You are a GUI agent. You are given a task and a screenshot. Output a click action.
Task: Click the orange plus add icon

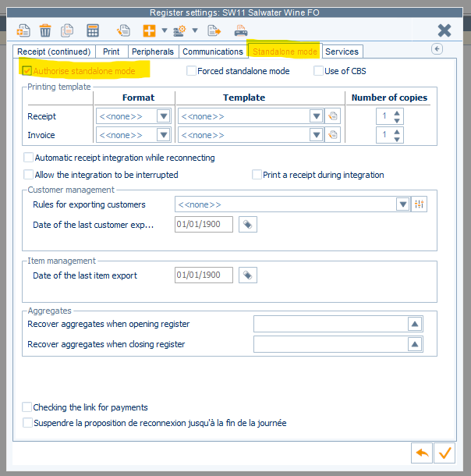149,30
